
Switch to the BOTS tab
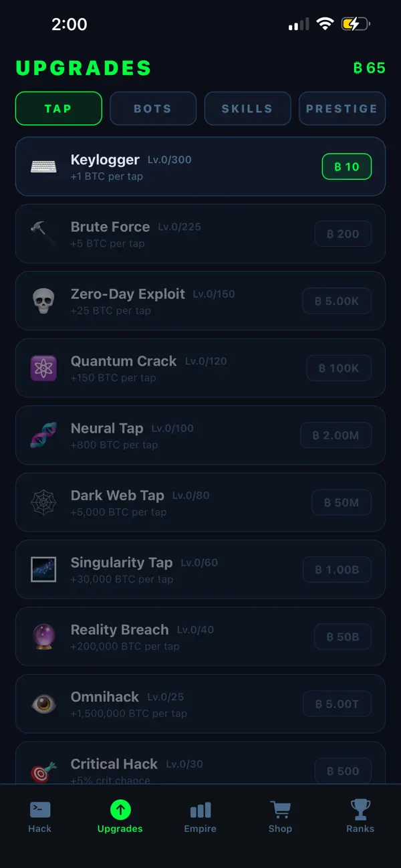pyautogui.click(x=153, y=108)
